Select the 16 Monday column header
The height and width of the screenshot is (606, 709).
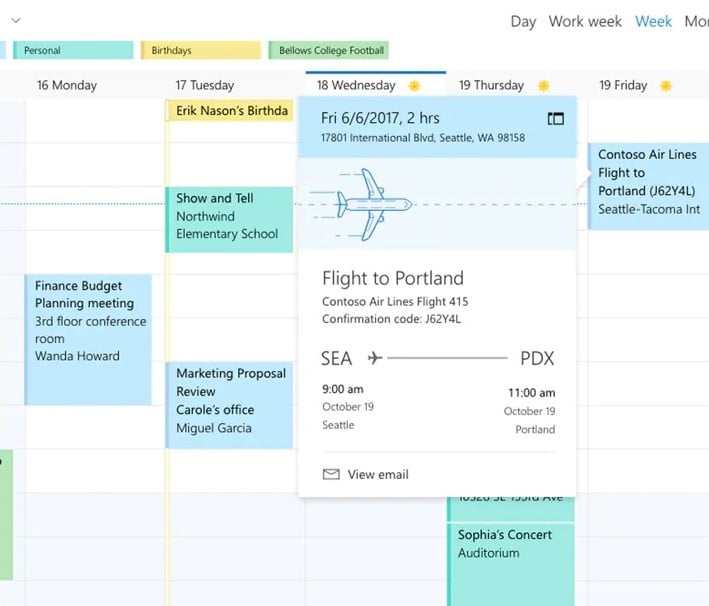[x=67, y=85]
